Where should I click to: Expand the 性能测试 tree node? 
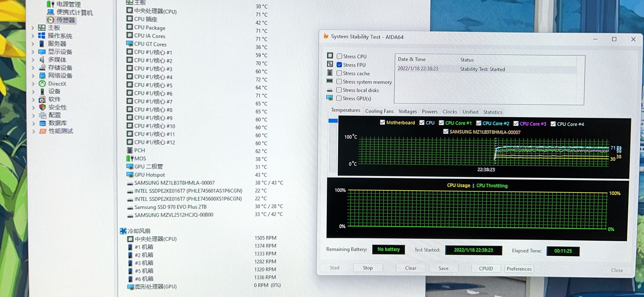click(34, 131)
